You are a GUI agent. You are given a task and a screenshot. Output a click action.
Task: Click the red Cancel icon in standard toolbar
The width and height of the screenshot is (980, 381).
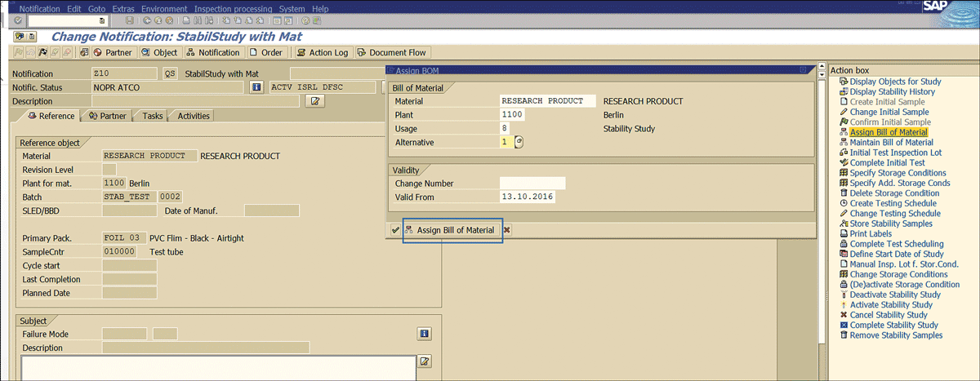click(169, 20)
